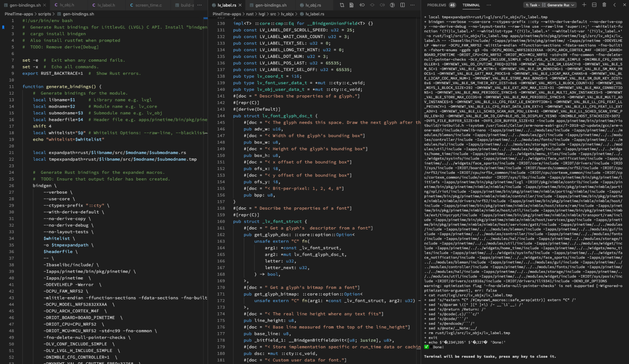Click line number 144 in the lv_label.rs gutter

221,116
